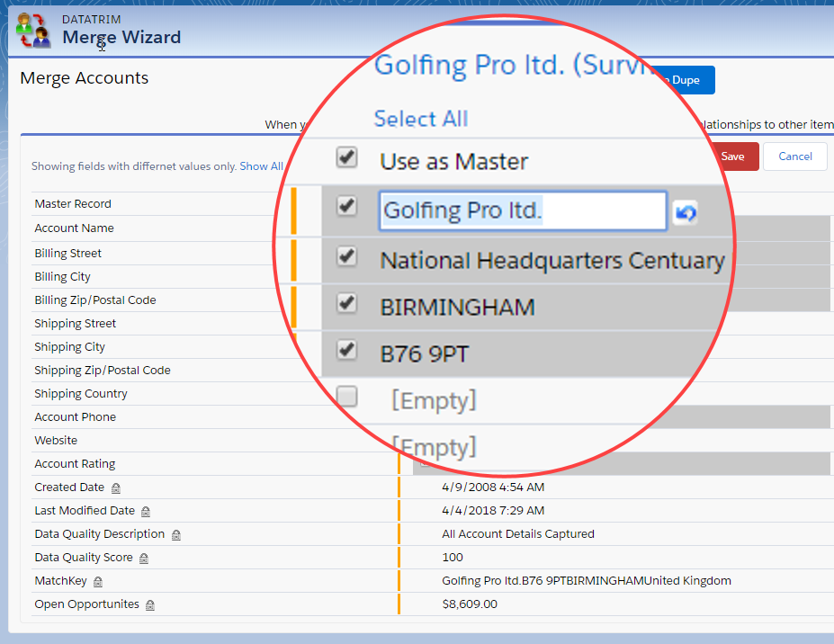Viewport: 834px width, 644px height.
Task: Click the lock icon beside Data Quality Description
Action: [x=176, y=534]
